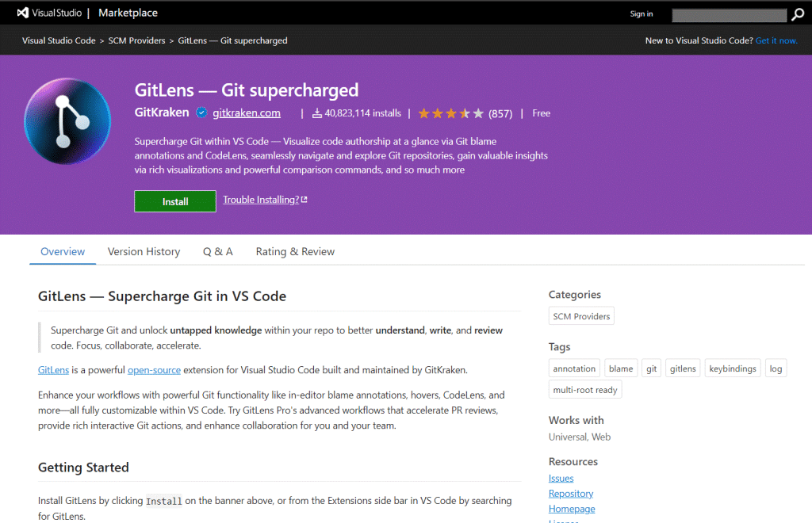Click the verified publisher badge icon
Image resolution: width=812 pixels, height=523 pixels.
click(x=201, y=113)
